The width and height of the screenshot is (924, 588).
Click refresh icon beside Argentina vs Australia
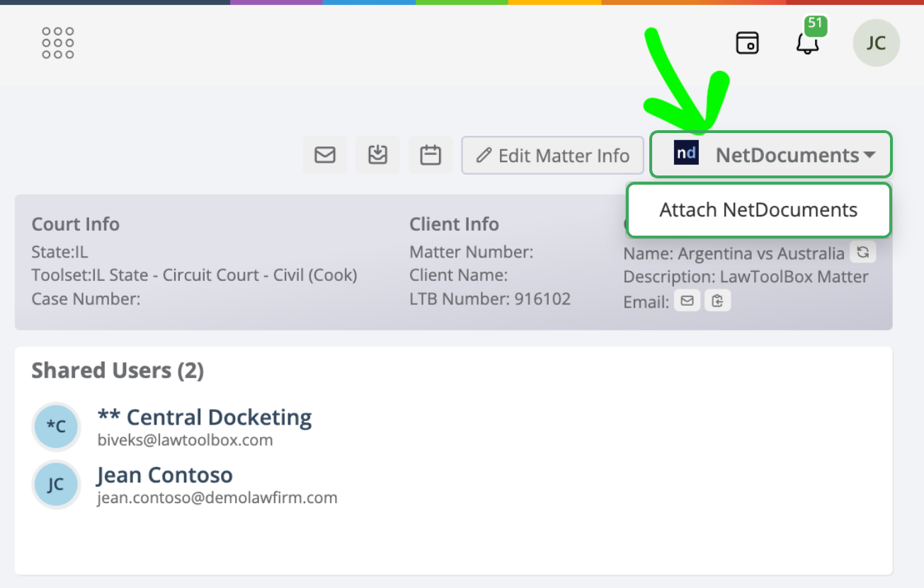pyautogui.click(x=862, y=253)
